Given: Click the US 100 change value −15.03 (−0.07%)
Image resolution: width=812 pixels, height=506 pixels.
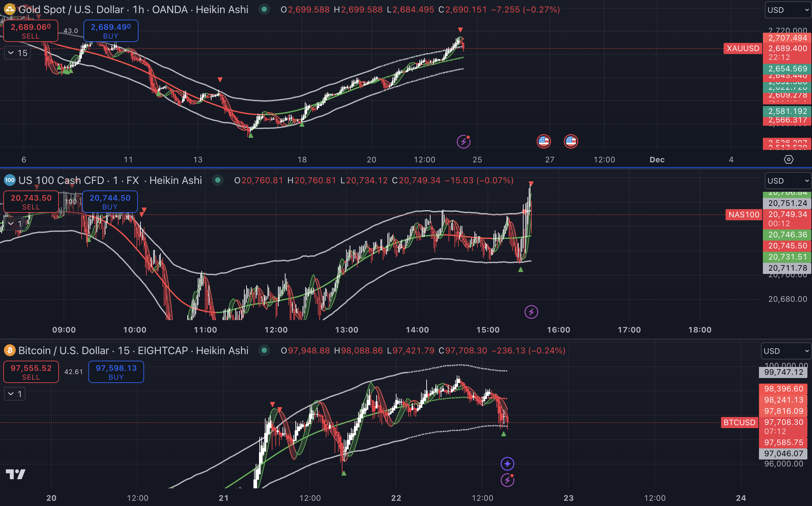Looking at the screenshot, I should pos(479,180).
